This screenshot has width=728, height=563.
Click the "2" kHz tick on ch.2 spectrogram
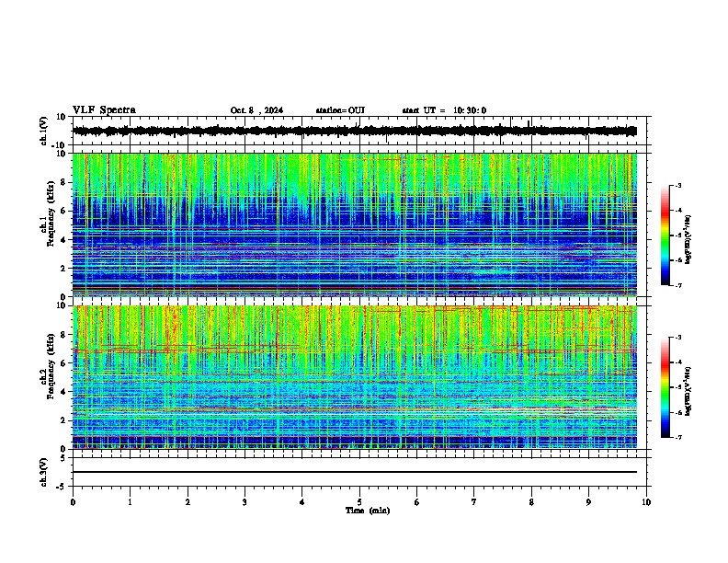click(x=63, y=420)
